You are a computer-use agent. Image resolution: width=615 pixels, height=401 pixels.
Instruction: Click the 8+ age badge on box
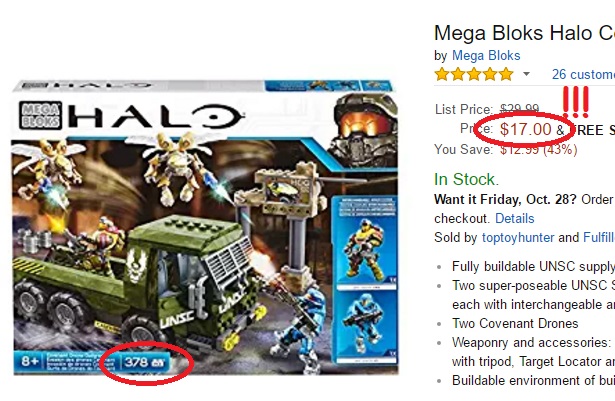point(29,361)
